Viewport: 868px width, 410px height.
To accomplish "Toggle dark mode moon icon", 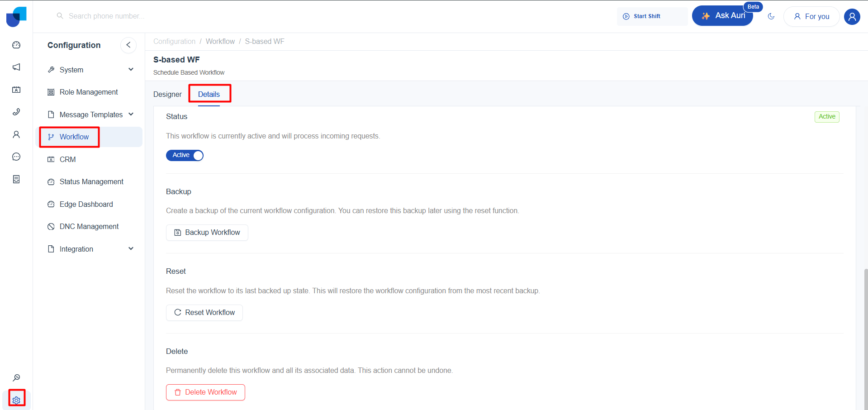I will point(771,16).
